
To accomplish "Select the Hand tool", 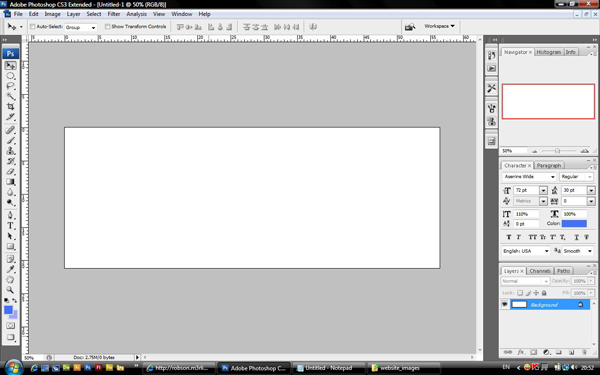I will pyautogui.click(x=11, y=280).
